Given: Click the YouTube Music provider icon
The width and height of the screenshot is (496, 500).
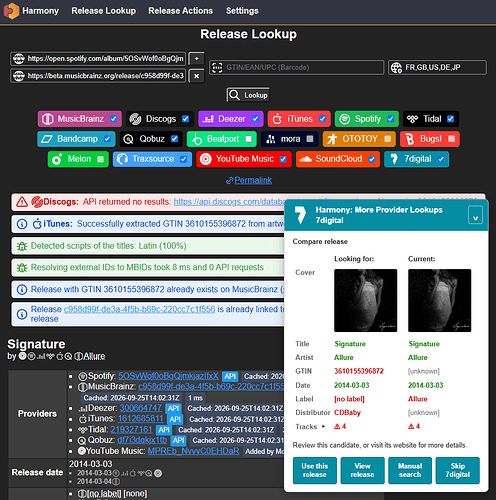Looking at the screenshot, I should click(x=205, y=159).
